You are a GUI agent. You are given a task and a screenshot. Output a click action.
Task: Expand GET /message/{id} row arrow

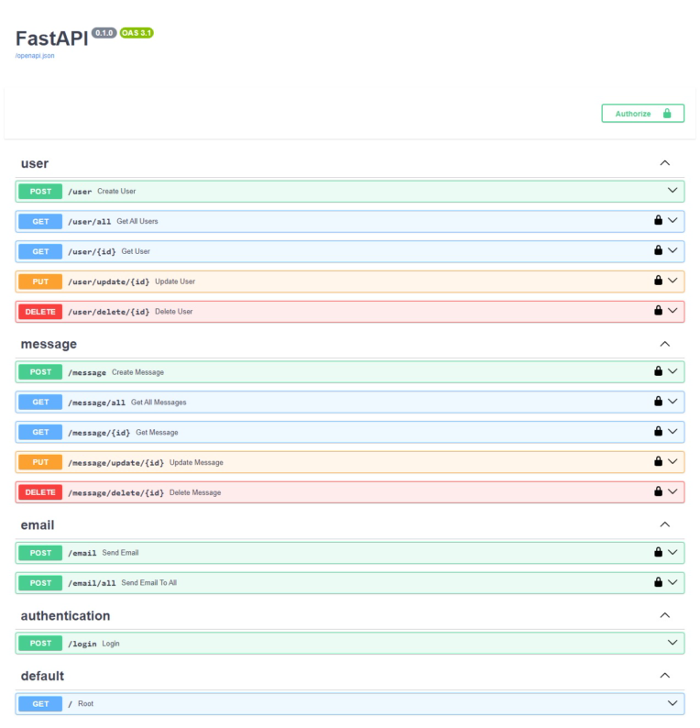pyautogui.click(x=673, y=431)
